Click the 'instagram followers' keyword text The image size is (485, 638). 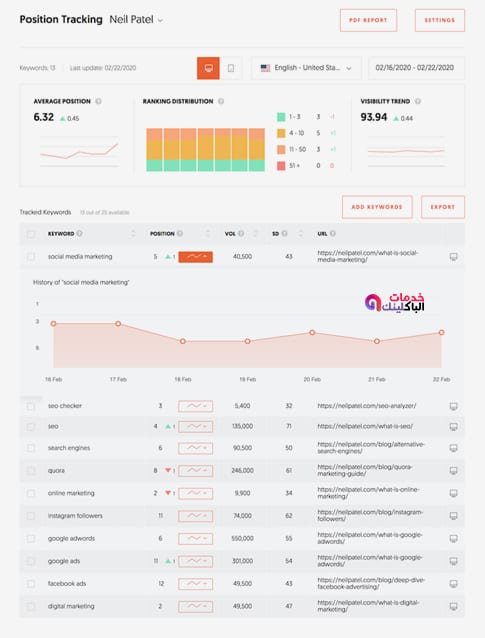(75, 516)
